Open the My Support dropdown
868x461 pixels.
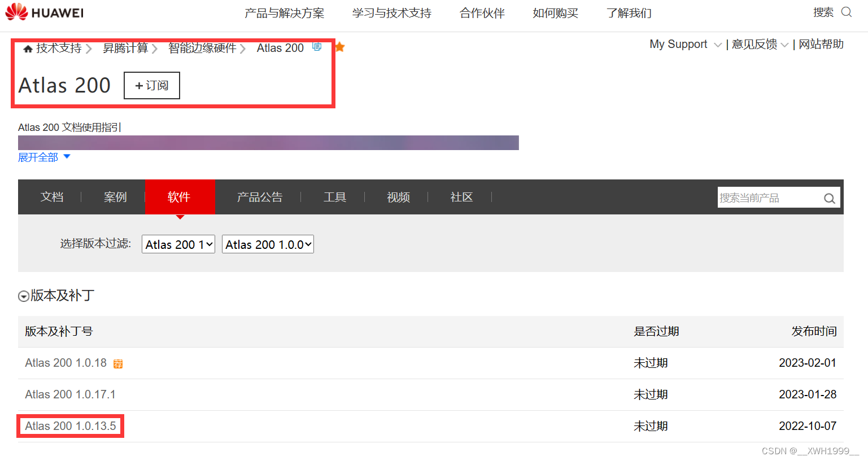coord(685,44)
